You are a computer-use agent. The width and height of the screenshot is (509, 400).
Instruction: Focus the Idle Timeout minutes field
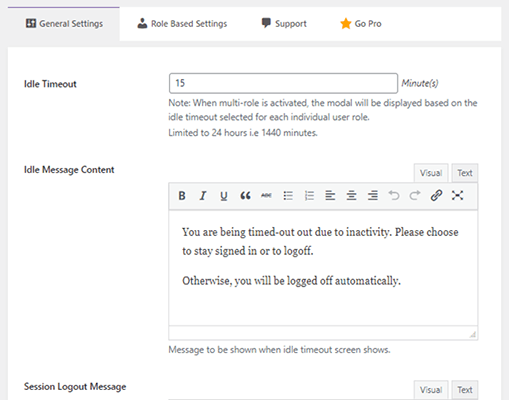click(x=283, y=83)
